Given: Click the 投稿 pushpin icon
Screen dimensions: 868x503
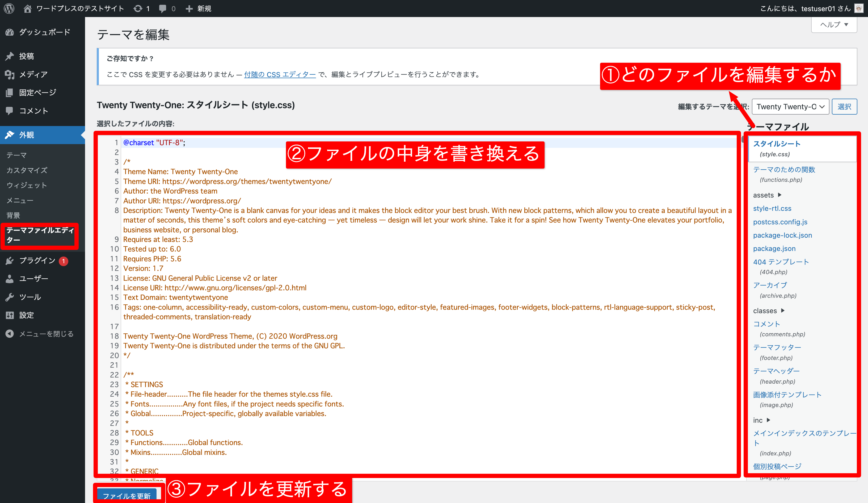Looking at the screenshot, I should tap(10, 56).
